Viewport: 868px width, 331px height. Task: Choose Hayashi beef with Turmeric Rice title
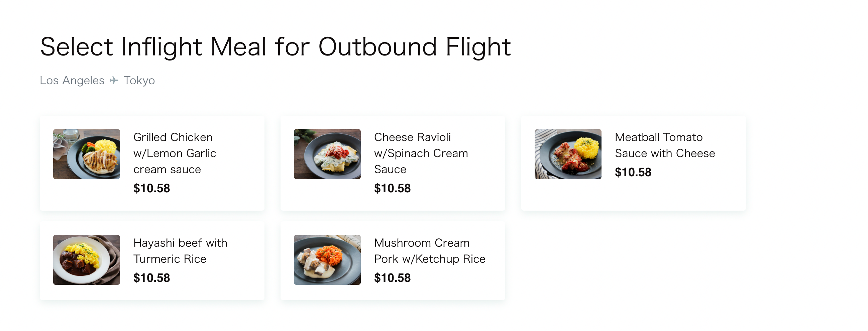(x=180, y=251)
